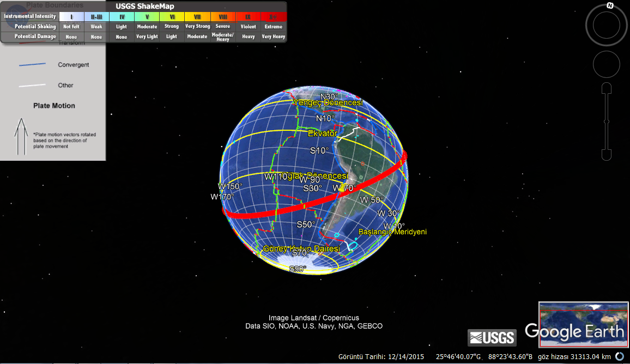Click the W170° longitude label

pyautogui.click(x=222, y=197)
